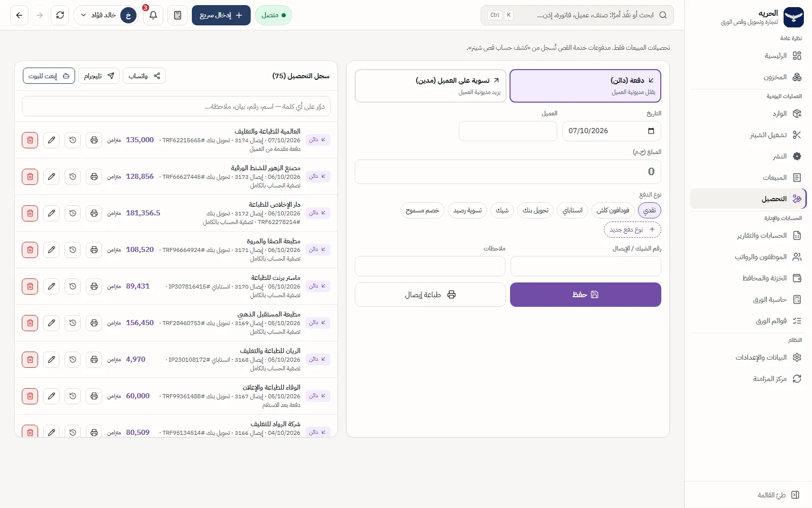Delete the 89,431 collection entry
This screenshot has height=508, width=812.
(x=30, y=286)
